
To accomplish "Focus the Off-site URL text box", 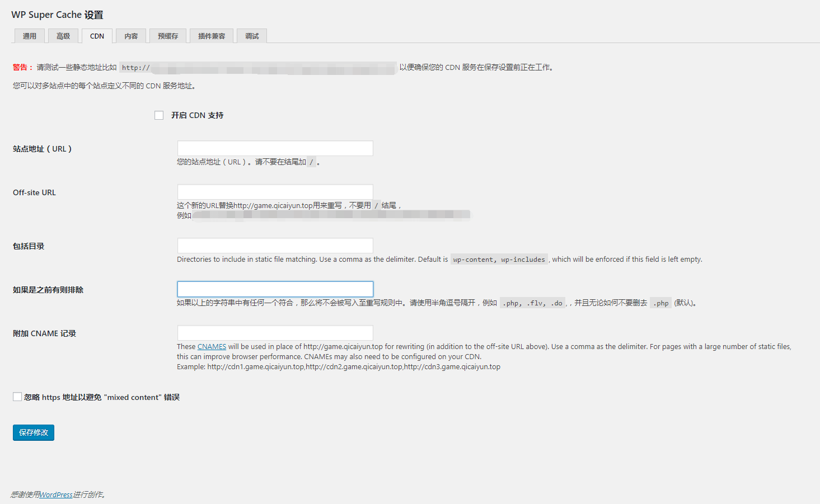I will coord(275,192).
